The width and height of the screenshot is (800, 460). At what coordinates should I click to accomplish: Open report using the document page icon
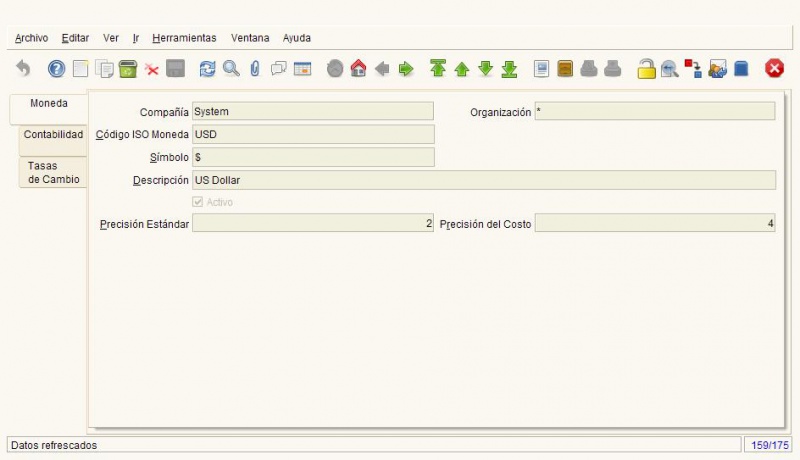541,68
